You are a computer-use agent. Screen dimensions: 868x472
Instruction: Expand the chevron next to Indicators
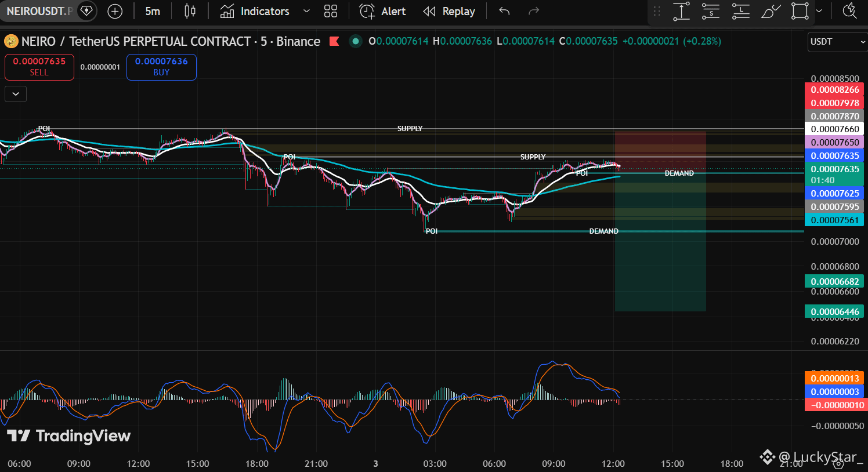[306, 11]
